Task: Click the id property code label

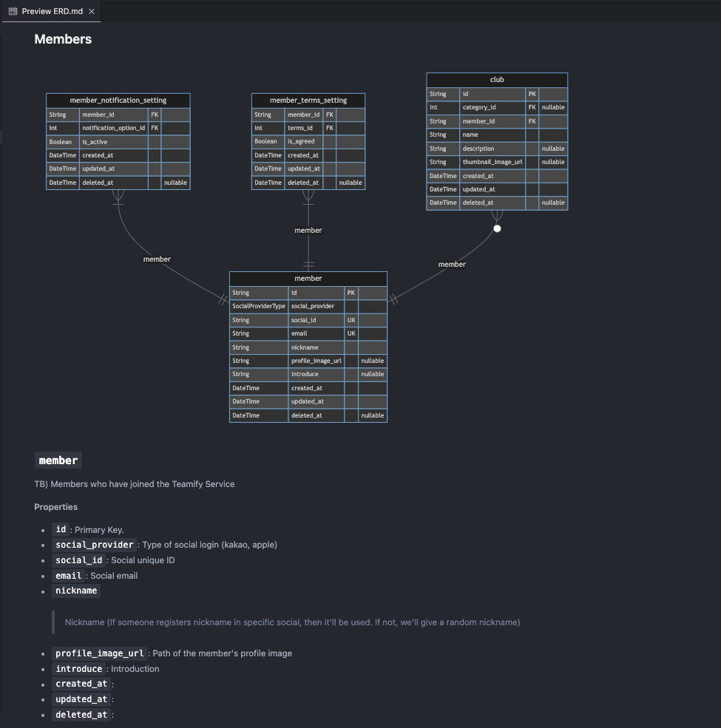Action: point(61,529)
